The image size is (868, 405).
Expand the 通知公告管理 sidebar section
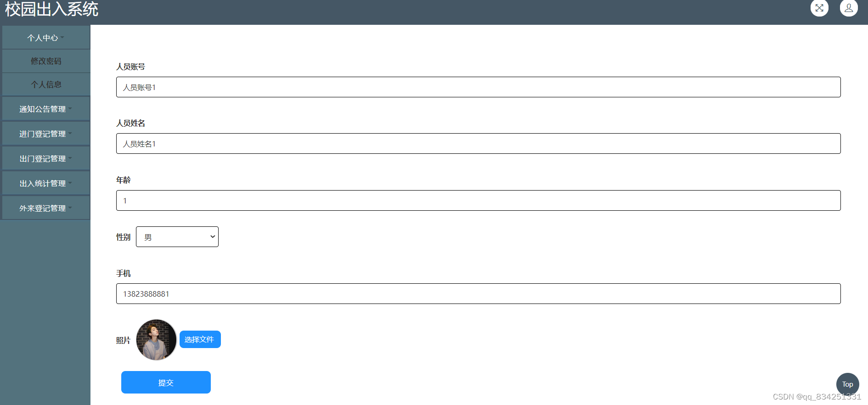coord(45,108)
